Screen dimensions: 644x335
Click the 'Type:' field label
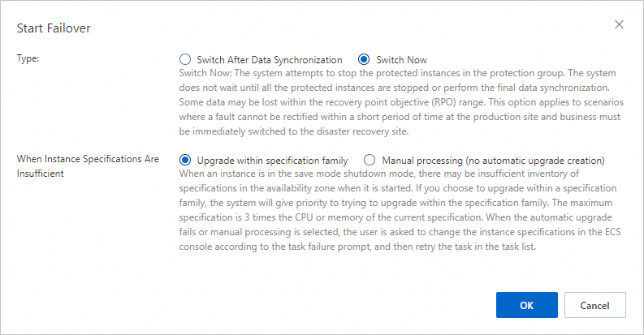[28, 59]
